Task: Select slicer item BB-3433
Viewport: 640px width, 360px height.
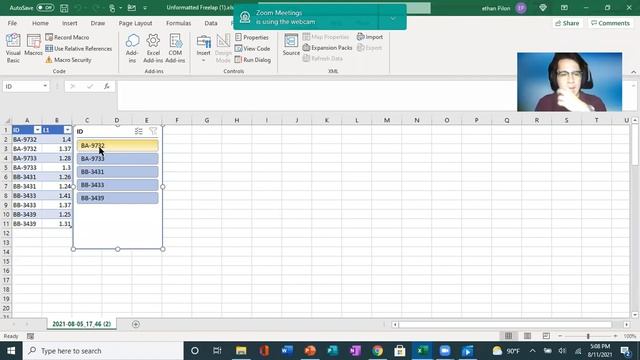Action: [118, 185]
